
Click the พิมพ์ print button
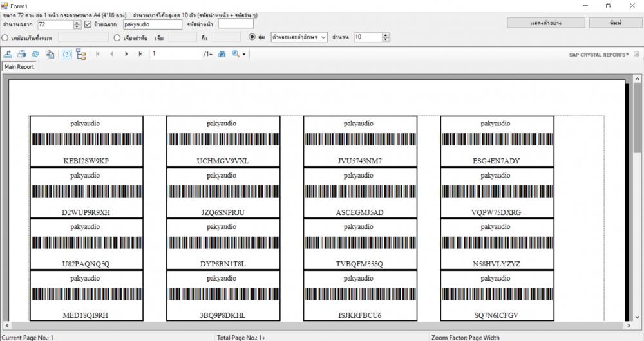(x=615, y=23)
